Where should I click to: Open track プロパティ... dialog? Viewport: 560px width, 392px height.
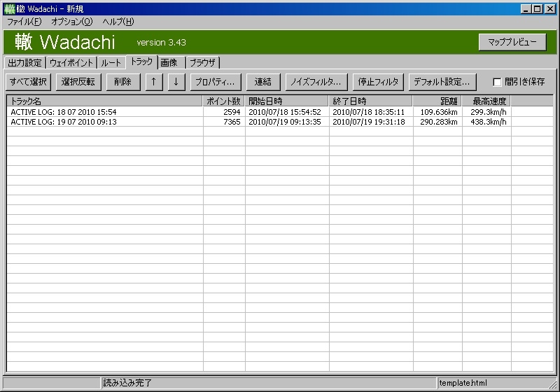coord(216,82)
